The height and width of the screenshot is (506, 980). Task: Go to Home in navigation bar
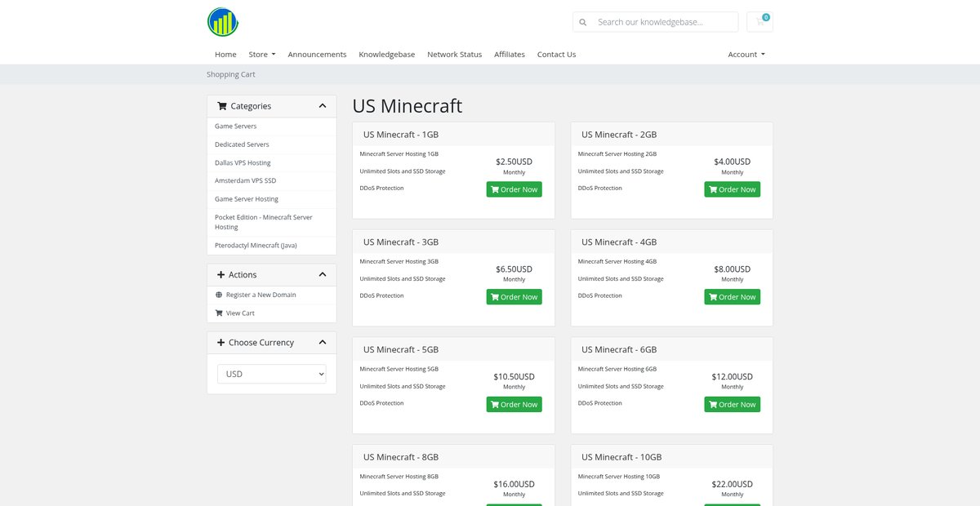[x=225, y=55]
